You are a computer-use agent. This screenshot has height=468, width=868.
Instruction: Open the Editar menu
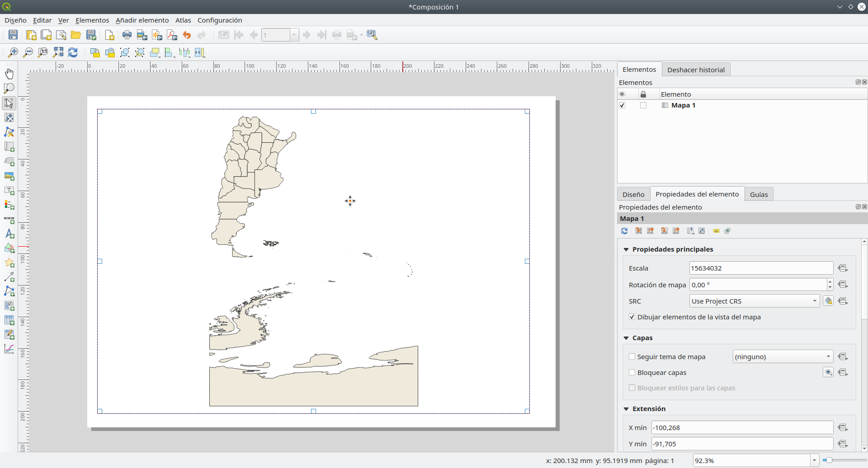pyautogui.click(x=42, y=20)
